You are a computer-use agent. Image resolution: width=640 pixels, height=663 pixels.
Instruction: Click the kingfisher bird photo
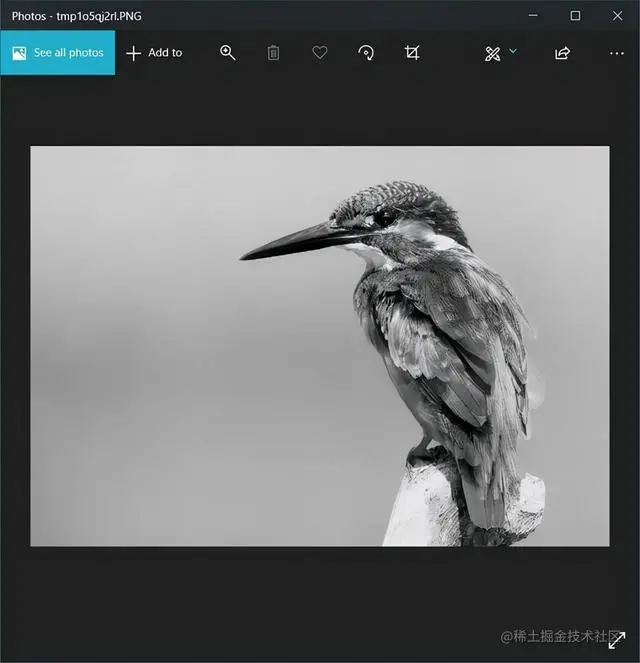320,346
